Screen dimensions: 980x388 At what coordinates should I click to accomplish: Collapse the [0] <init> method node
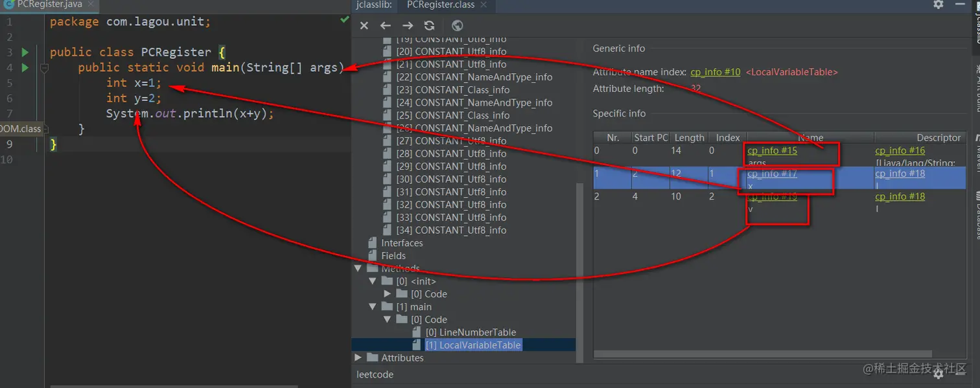click(372, 281)
